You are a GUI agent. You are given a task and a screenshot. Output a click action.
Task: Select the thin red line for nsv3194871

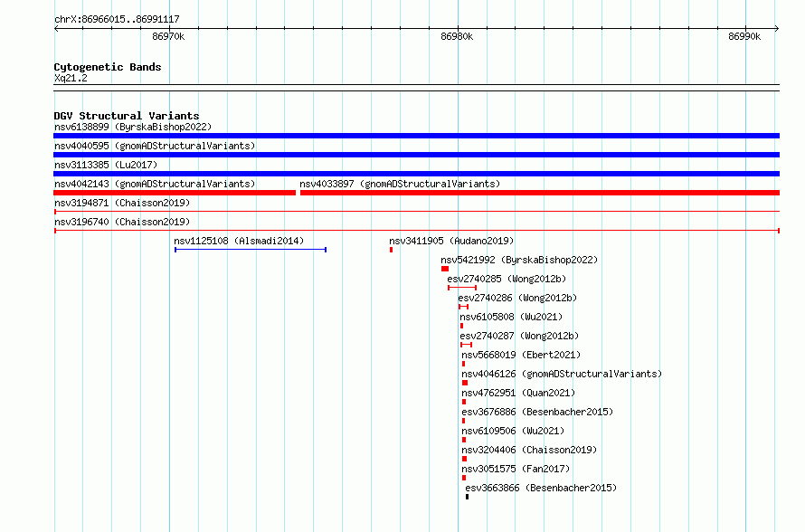tap(417, 212)
